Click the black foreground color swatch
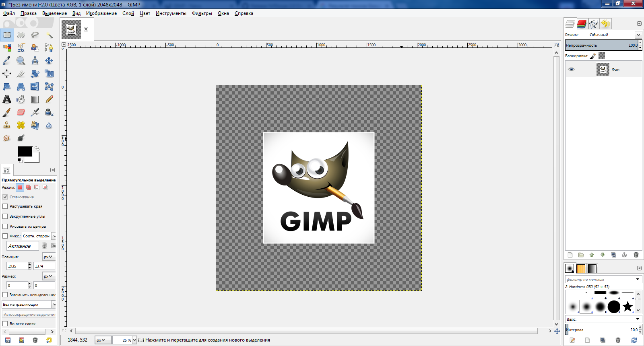The height and width of the screenshot is (346, 644). (25, 152)
